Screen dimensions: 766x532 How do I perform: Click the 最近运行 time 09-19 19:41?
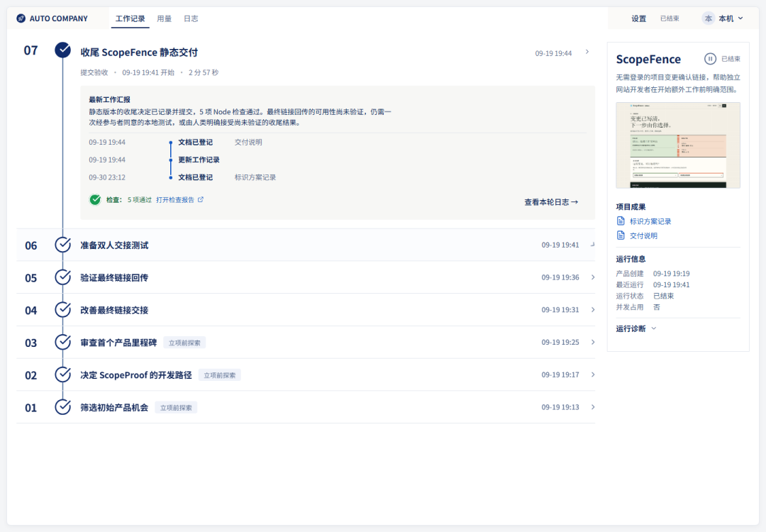671,285
